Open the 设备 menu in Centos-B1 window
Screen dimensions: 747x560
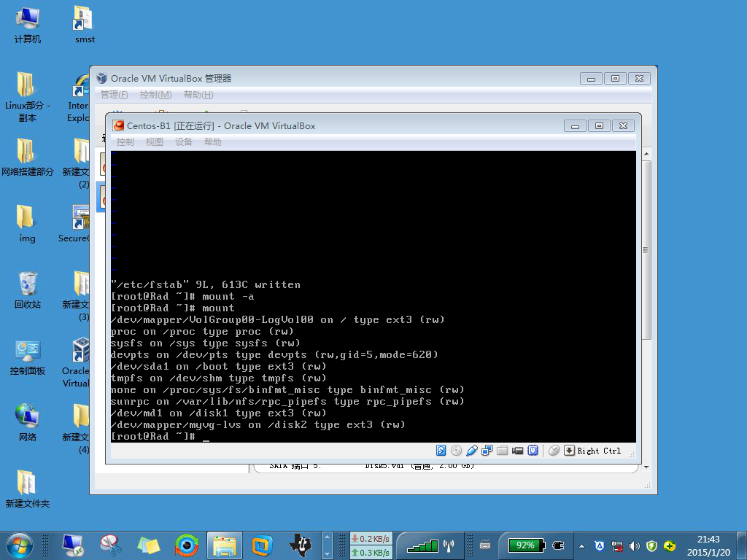tap(183, 142)
